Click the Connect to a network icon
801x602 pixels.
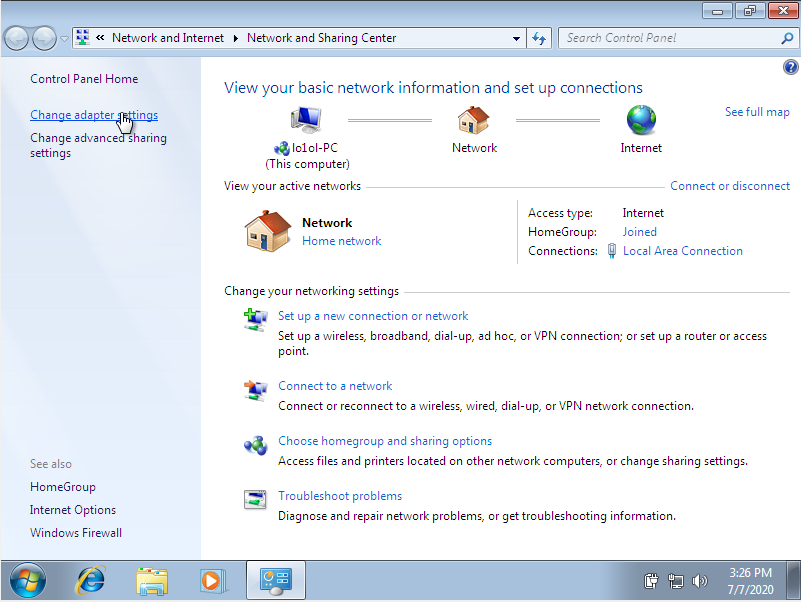(255, 390)
